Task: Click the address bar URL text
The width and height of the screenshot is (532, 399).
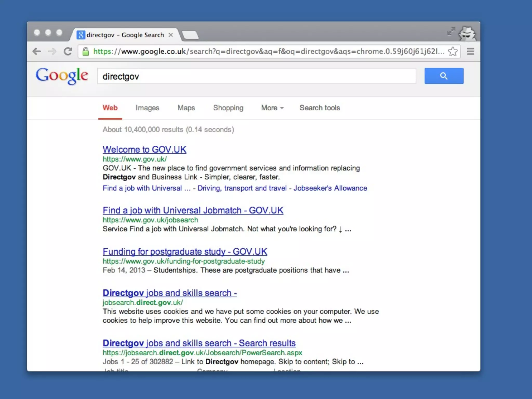Action: tap(269, 51)
